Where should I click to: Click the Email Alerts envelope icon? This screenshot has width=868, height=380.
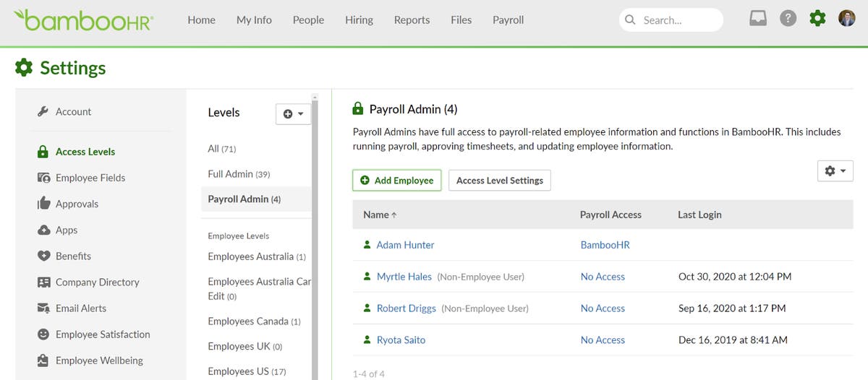point(43,308)
